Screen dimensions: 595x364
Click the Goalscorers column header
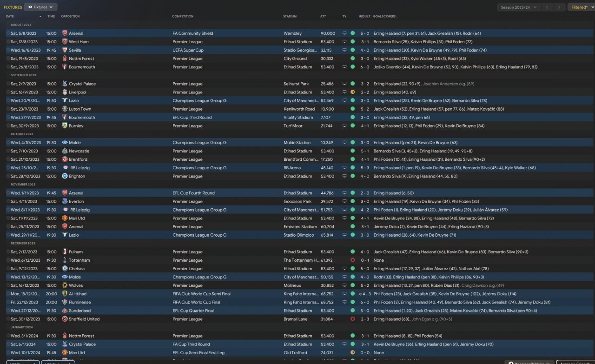[384, 16]
